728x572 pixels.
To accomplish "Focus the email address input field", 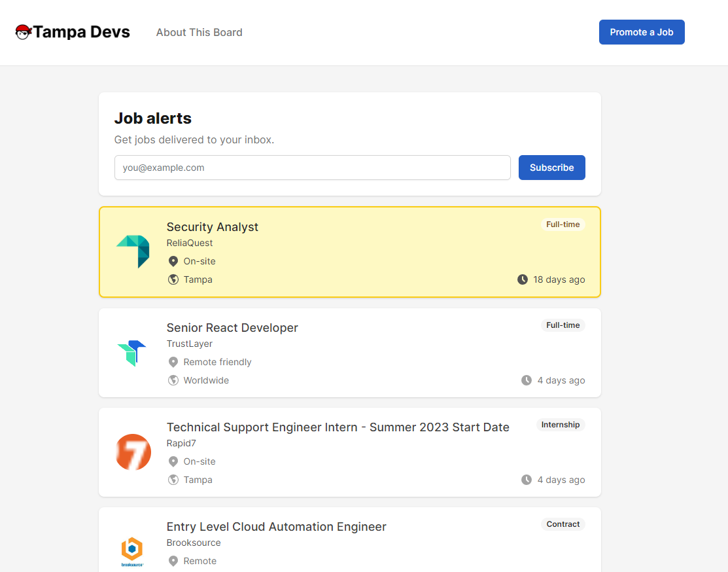I will tap(312, 168).
